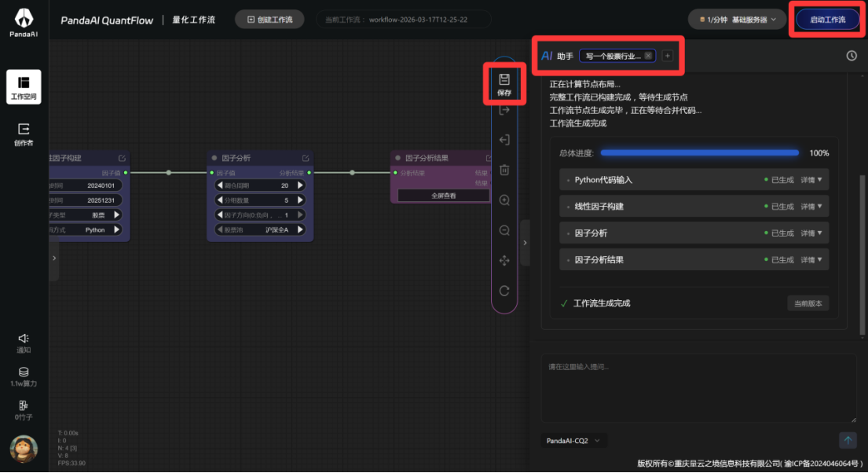This screenshot has width=868, height=473.
Task: Increase 分组数量 with right arrow
Action: click(x=300, y=200)
